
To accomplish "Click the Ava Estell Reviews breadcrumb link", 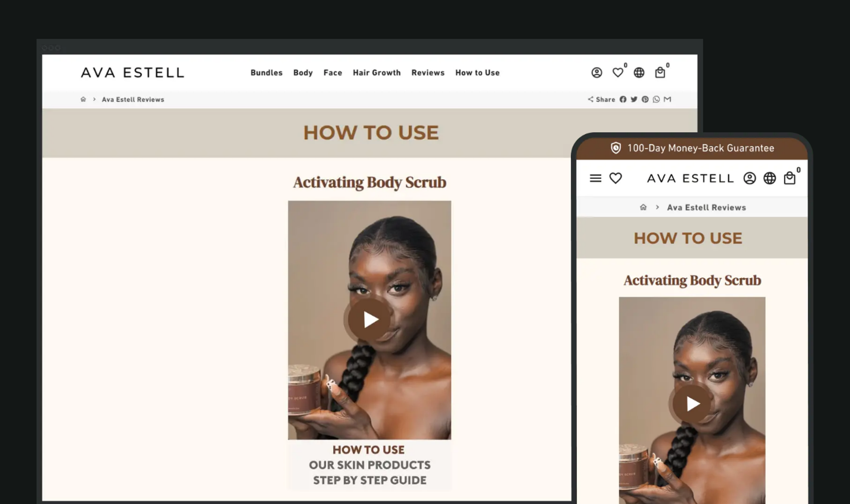I will [133, 99].
